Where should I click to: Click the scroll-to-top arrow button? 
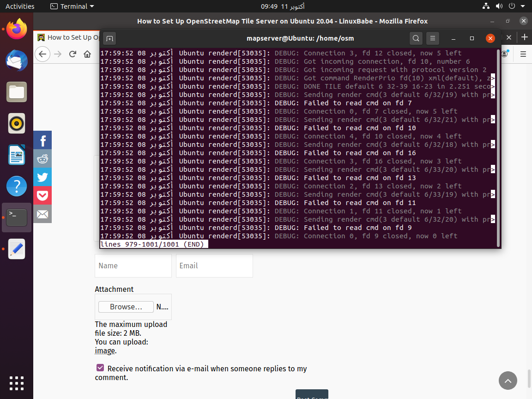(x=508, y=381)
